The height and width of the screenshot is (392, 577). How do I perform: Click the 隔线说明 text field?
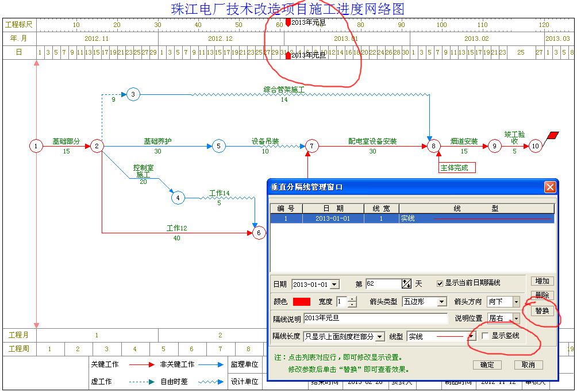pyautogui.click(x=375, y=318)
